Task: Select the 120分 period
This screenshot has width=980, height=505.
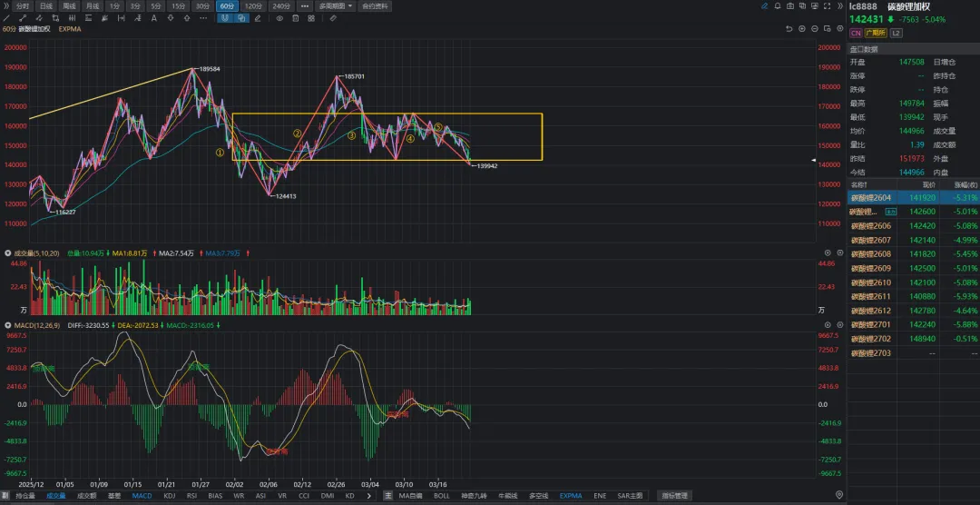Action: click(254, 6)
